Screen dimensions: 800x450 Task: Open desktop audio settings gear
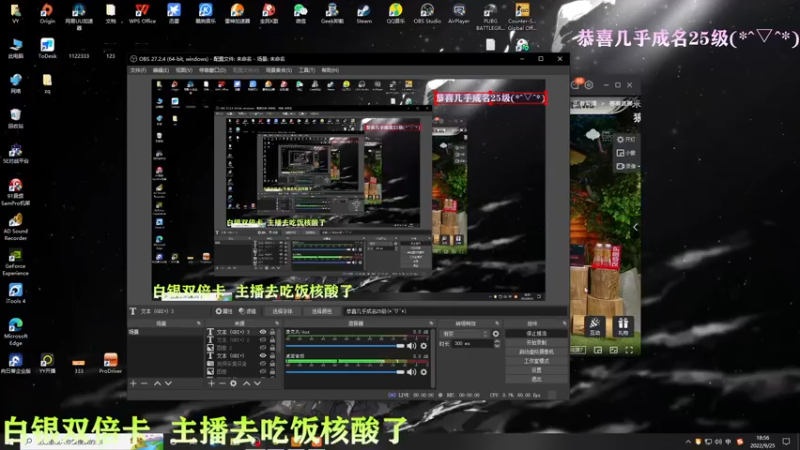(x=423, y=372)
